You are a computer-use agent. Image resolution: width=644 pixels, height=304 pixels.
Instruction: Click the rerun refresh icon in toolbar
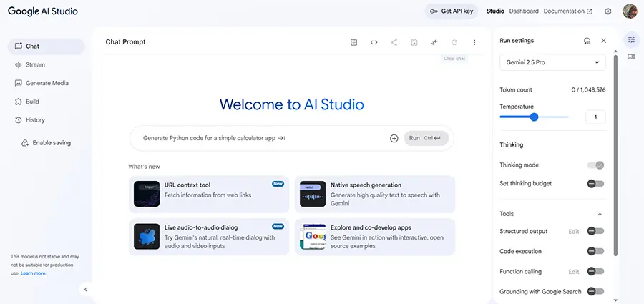454,42
